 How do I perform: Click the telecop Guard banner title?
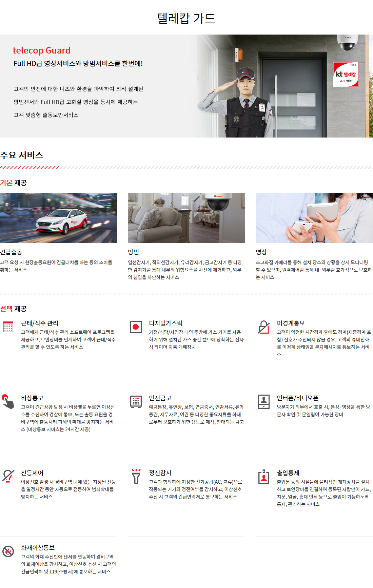[42, 50]
